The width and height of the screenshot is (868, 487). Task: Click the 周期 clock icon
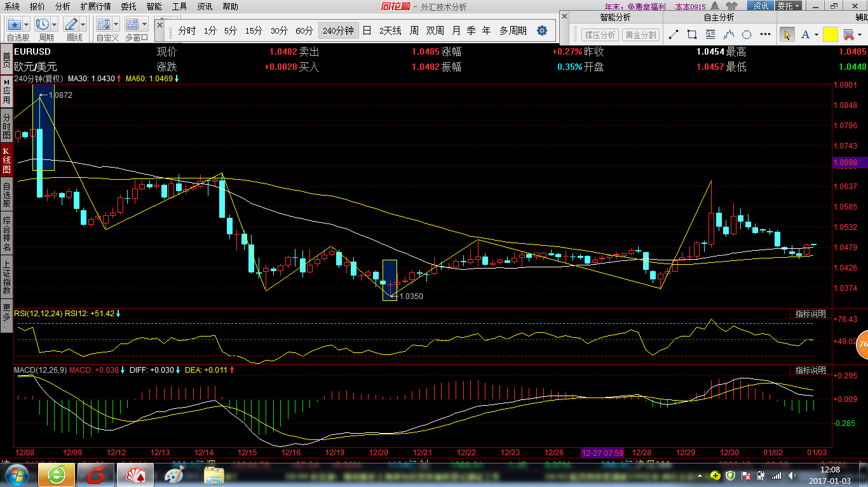43,24
